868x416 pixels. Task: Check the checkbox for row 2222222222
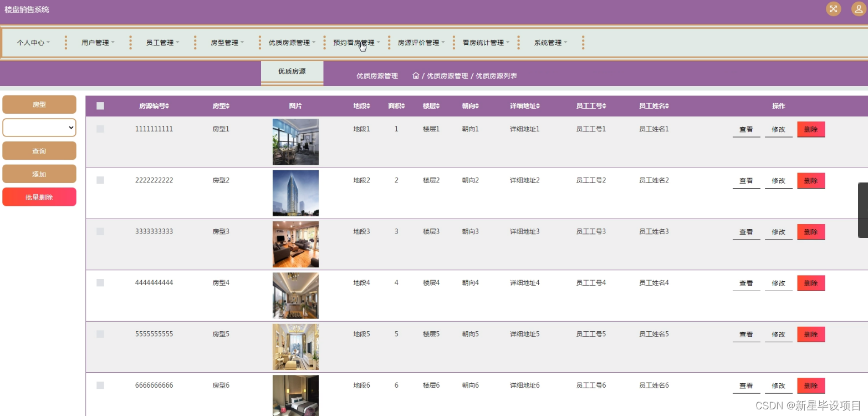[100, 180]
